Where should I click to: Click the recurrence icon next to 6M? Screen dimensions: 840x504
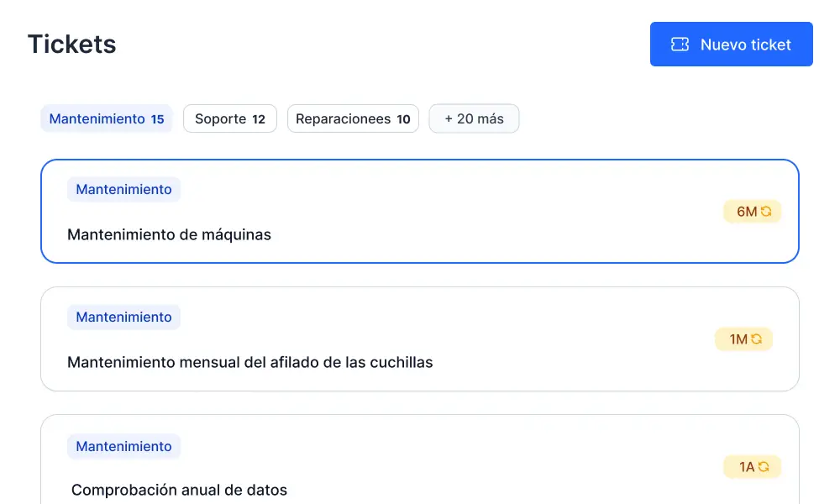[766, 212]
